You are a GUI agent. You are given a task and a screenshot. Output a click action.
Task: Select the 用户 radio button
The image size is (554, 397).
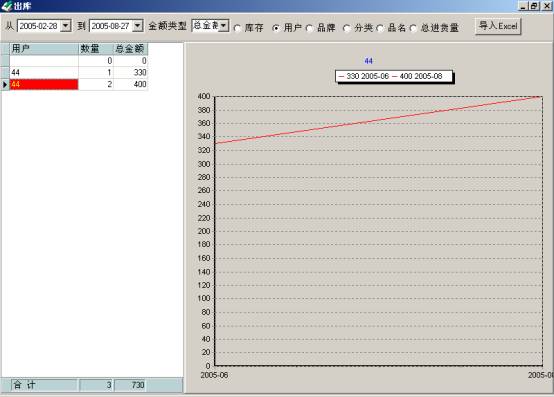click(276, 28)
